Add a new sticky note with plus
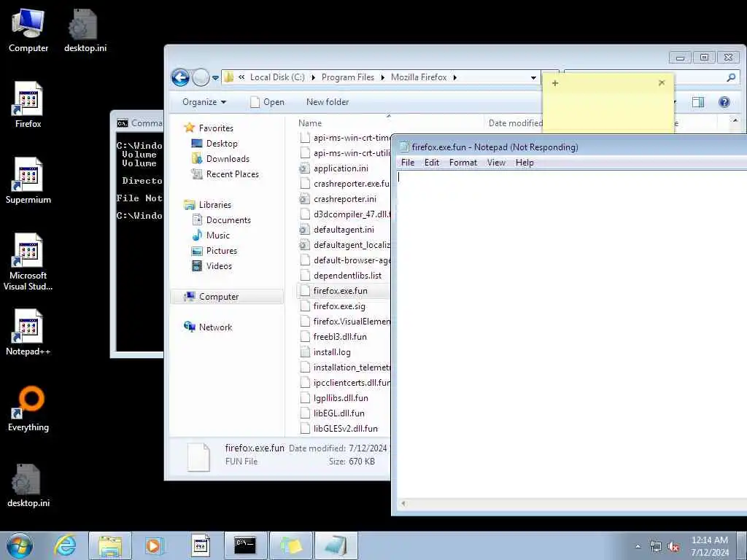The width and height of the screenshot is (747, 560). coord(555,83)
